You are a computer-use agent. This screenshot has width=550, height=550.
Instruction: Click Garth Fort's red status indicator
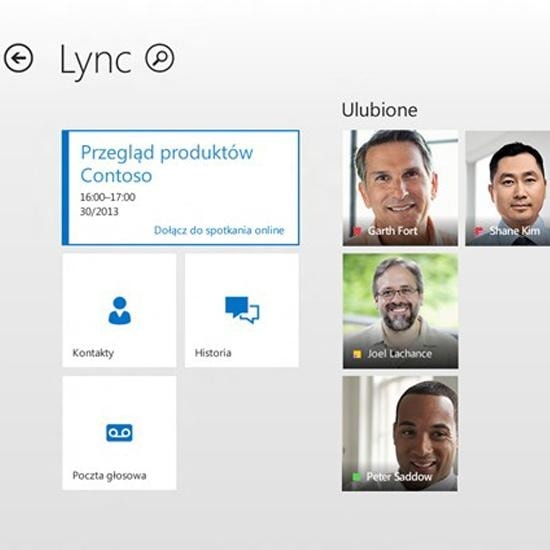pyautogui.click(x=357, y=231)
